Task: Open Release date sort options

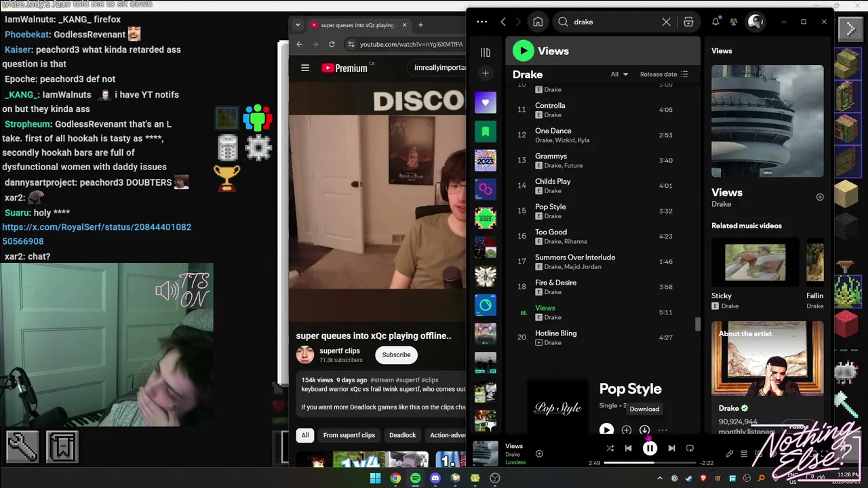Action: [664, 75]
